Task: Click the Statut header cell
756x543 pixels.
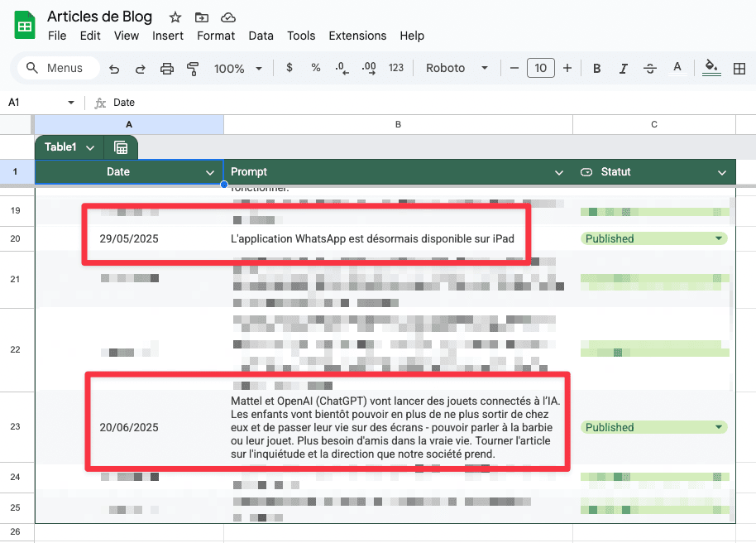Action: coord(654,172)
